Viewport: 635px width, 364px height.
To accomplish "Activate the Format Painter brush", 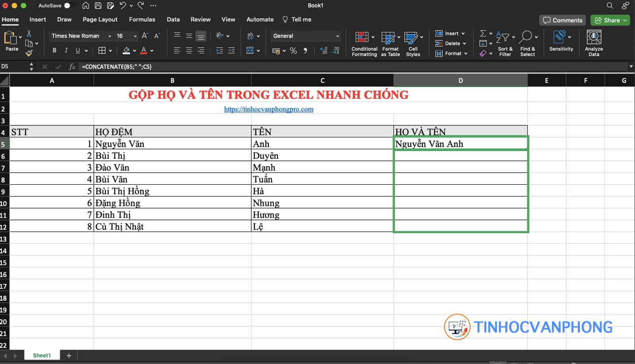I will click(x=29, y=53).
